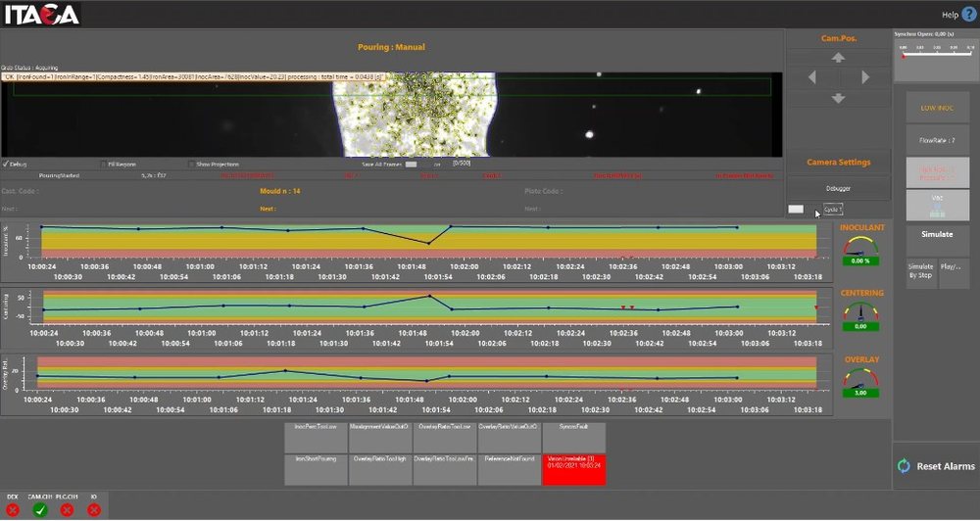Image resolution: width=980 pixels, height=521 pixels.
Task: Select the InocPercTooLow alarm tile
Action: coord(317,438)
